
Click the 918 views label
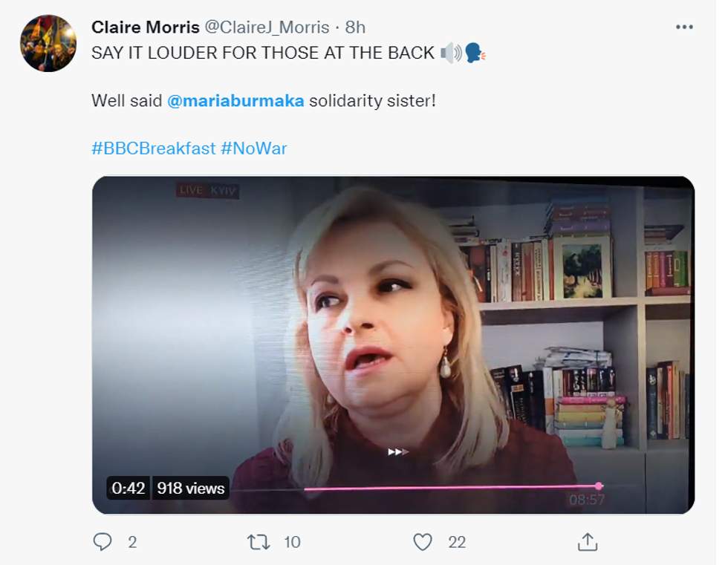click(190, 488)
